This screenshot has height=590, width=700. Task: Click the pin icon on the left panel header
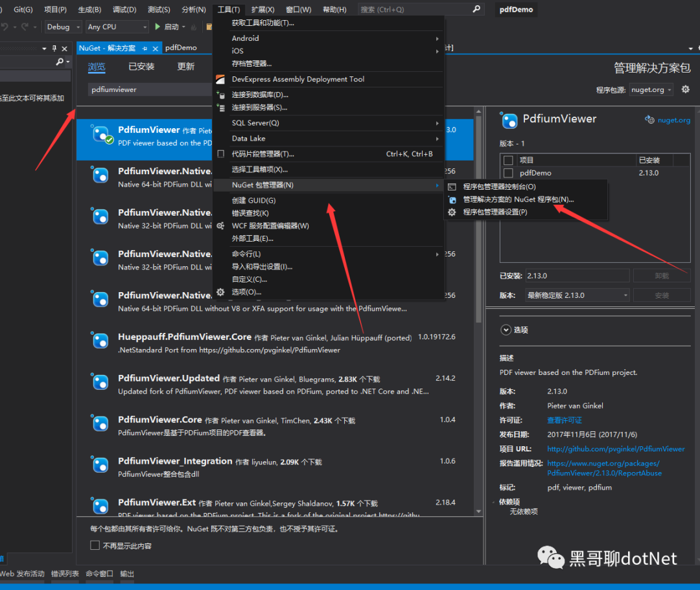point(54,48)
